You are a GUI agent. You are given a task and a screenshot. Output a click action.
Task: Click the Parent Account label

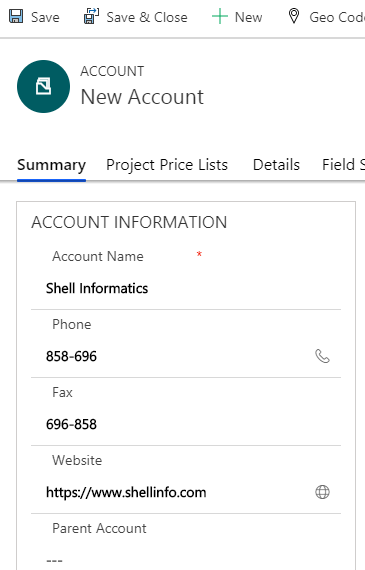click(99, 528)
